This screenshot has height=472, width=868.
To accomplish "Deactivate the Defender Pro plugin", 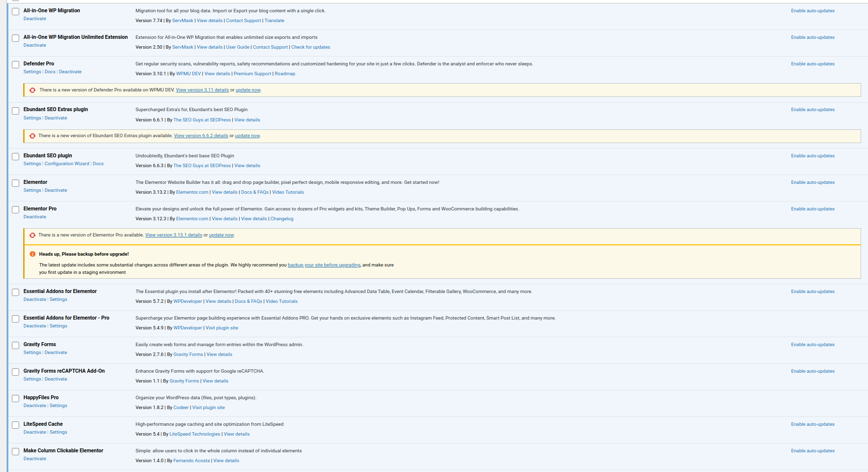I will click(x=70, y=72).
